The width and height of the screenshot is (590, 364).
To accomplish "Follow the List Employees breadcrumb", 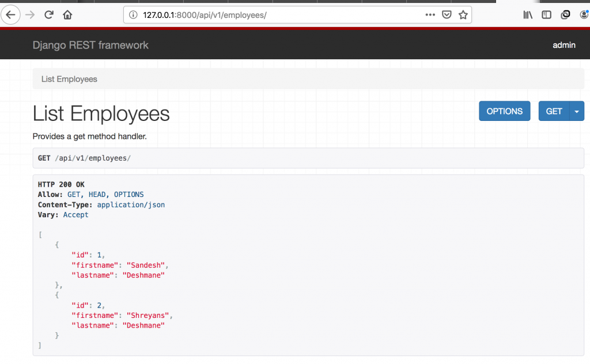I will 69,79.
